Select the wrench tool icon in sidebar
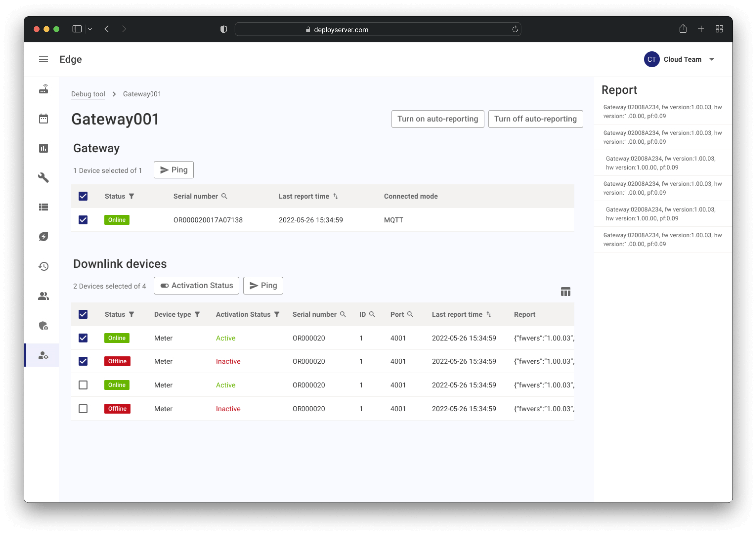This screenshot has width=756, height=534. point(44,178)
